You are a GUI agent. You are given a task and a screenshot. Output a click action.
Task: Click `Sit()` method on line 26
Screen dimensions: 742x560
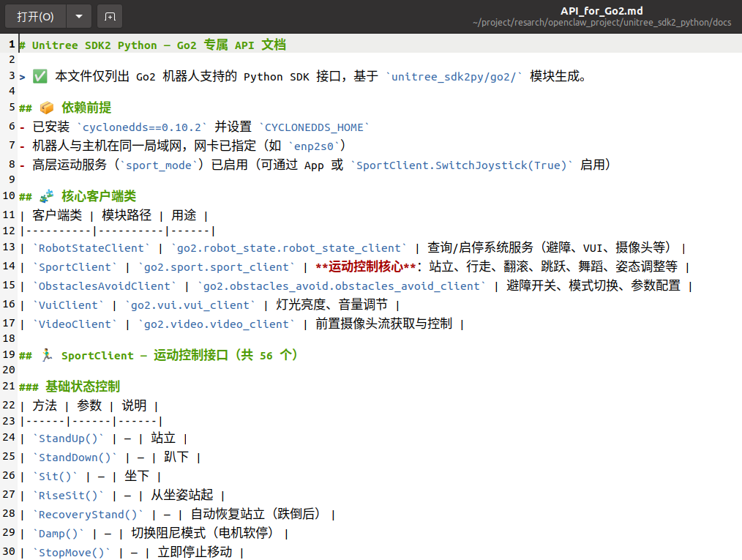point(54,477)
